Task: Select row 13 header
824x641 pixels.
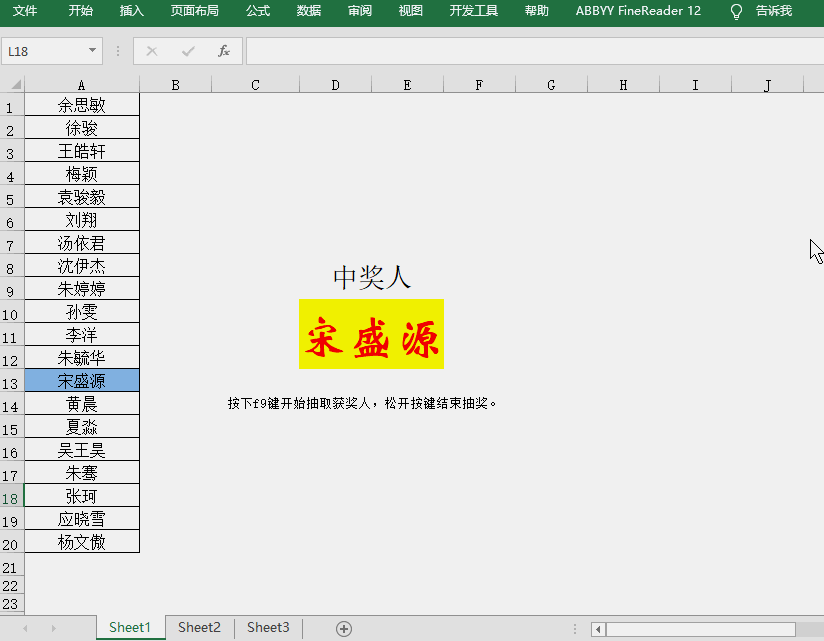Action: pyautogui.click(x=12, y=381)
